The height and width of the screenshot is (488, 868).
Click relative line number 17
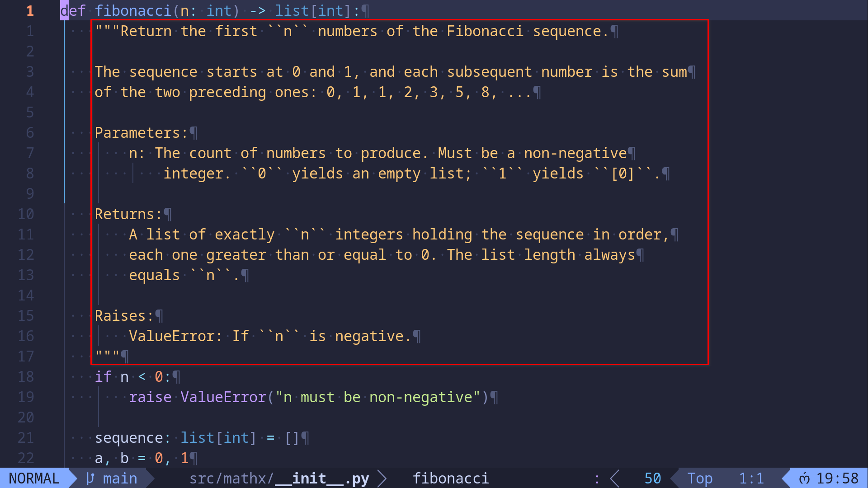coord(26,356)
